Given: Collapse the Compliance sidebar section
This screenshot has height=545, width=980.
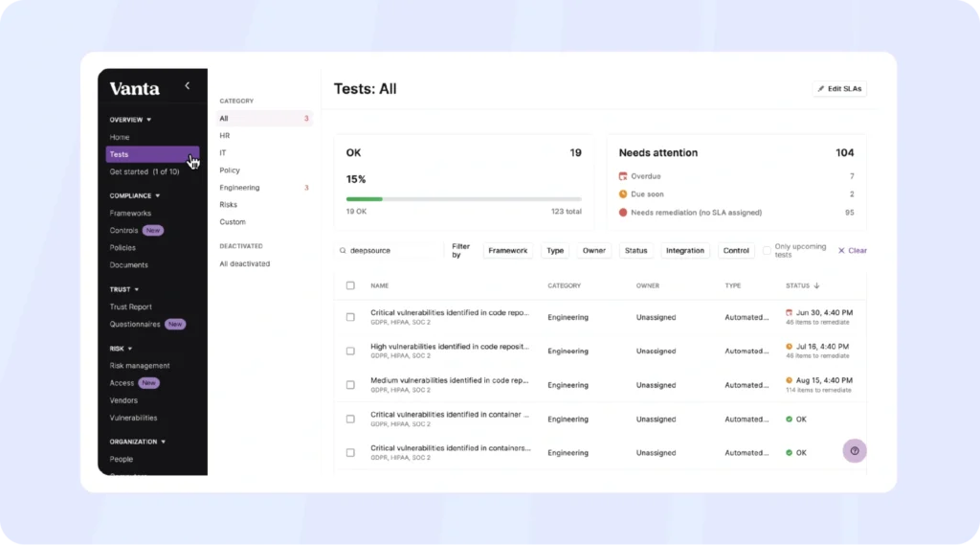Looking at the screenshot, I should click(134, 195).
